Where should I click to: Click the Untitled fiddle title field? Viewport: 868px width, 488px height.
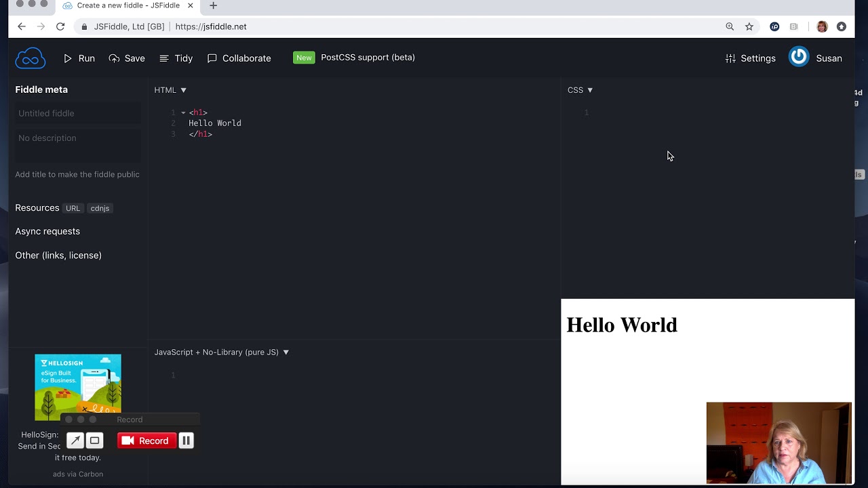click(78, 113)
